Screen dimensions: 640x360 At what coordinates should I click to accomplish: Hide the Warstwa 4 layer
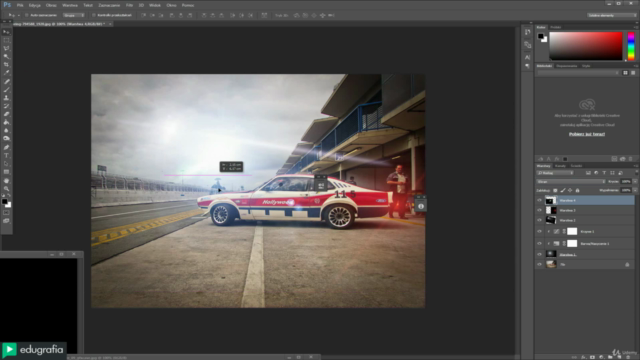539,200
